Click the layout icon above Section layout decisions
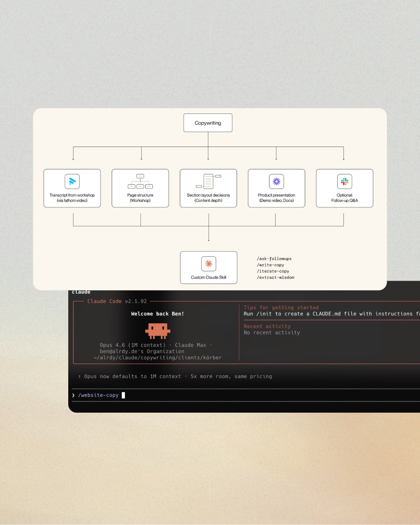Viewport: 420px width, 525px height. click(208, 181)
